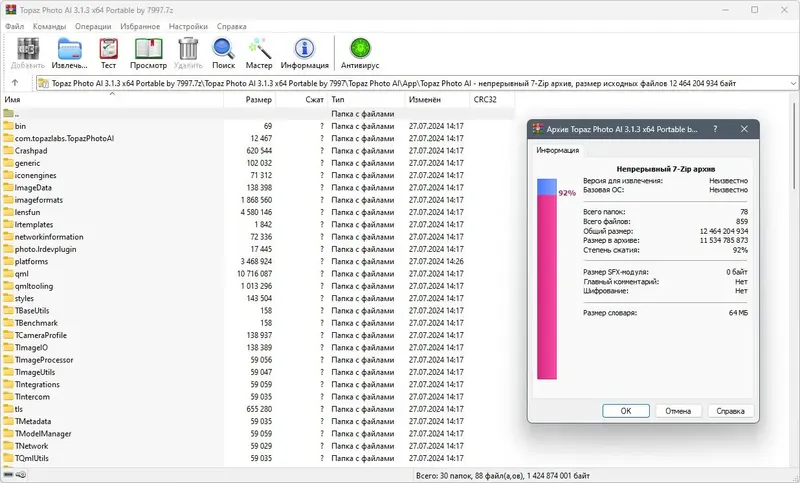Select the TMetadata folder name
The width and height of the screenshot is (800, 483).
tap(33, 421)
